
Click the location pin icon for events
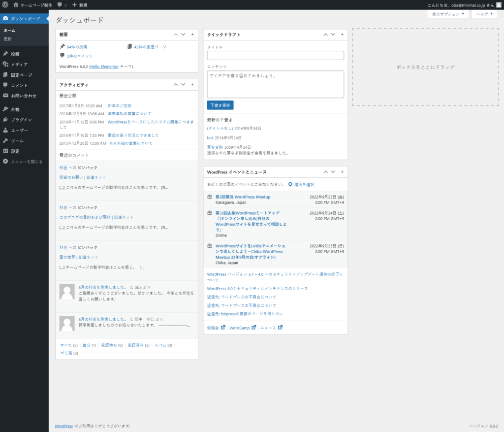click(290, 184)
